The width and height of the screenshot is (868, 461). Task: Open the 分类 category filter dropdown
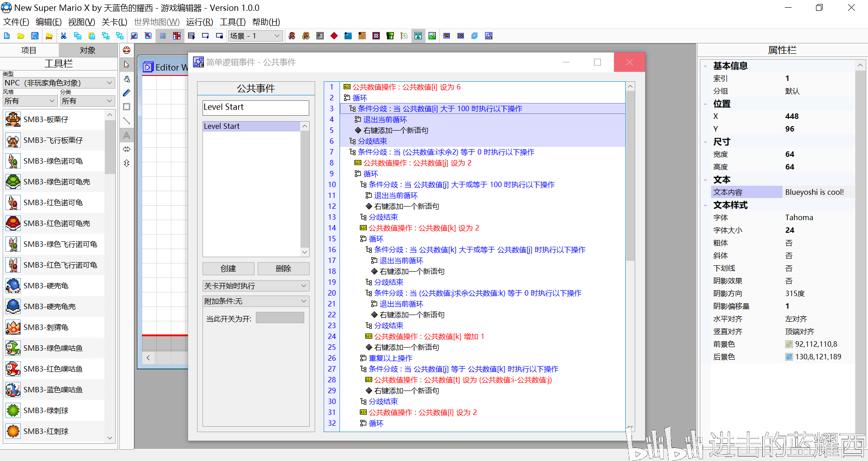pyautogui.click(x=87, y=101)
